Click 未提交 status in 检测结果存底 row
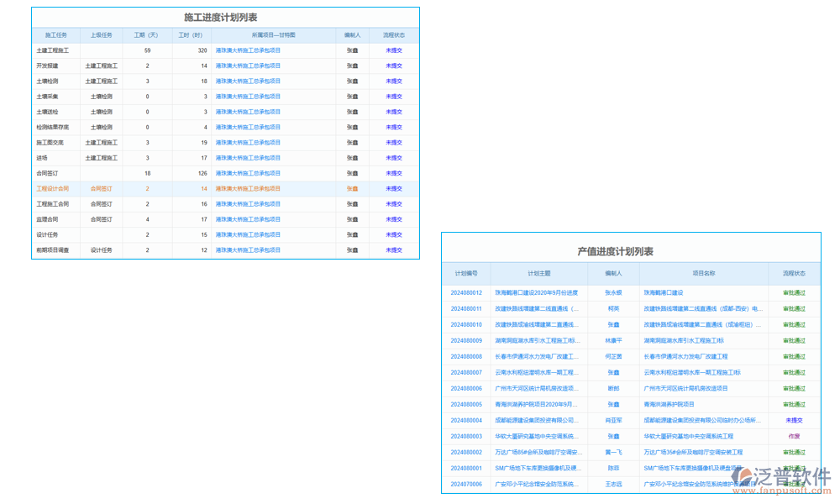840x504 pixels. [x=394, y=128]
